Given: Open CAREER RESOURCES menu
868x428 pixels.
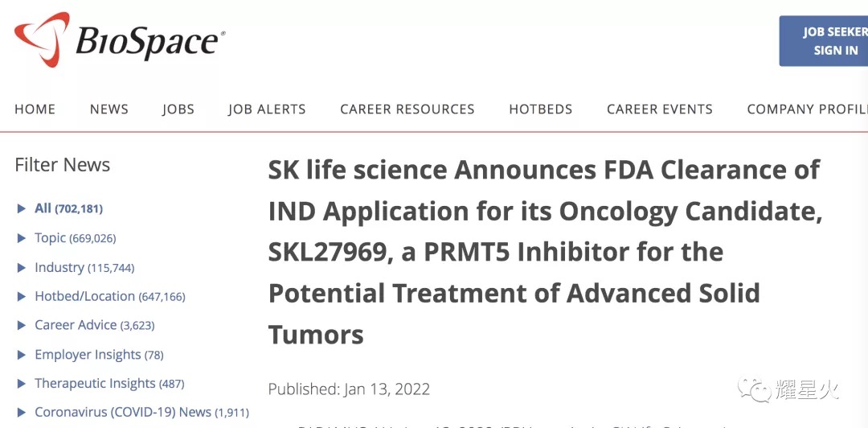Looking at the screenshot, I should click(407, 109).
